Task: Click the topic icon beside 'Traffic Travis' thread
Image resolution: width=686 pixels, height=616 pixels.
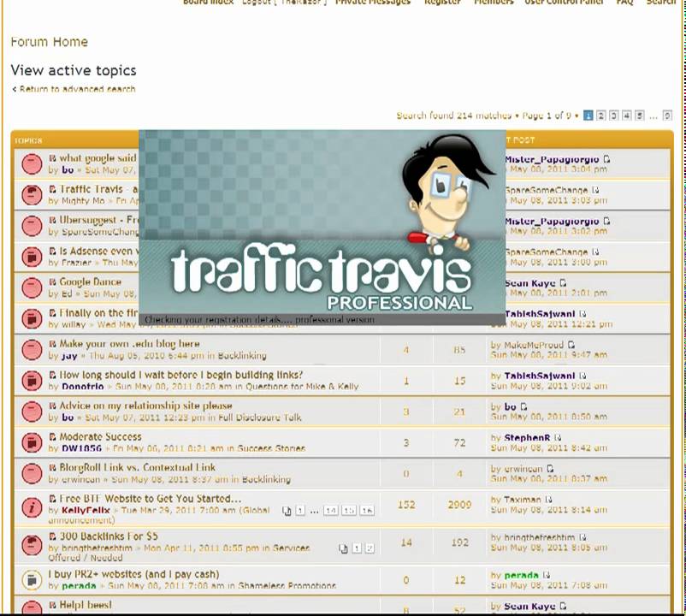Action: 32,195
